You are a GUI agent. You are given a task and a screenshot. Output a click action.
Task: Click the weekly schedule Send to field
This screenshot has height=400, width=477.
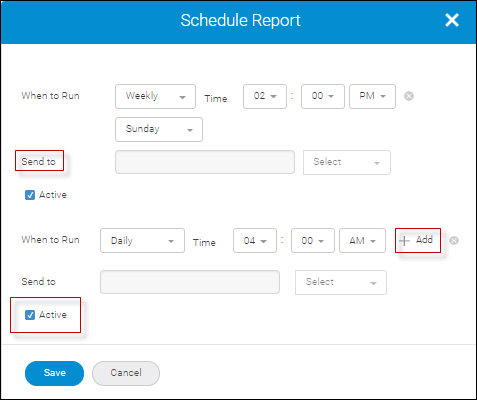[205, 162]
